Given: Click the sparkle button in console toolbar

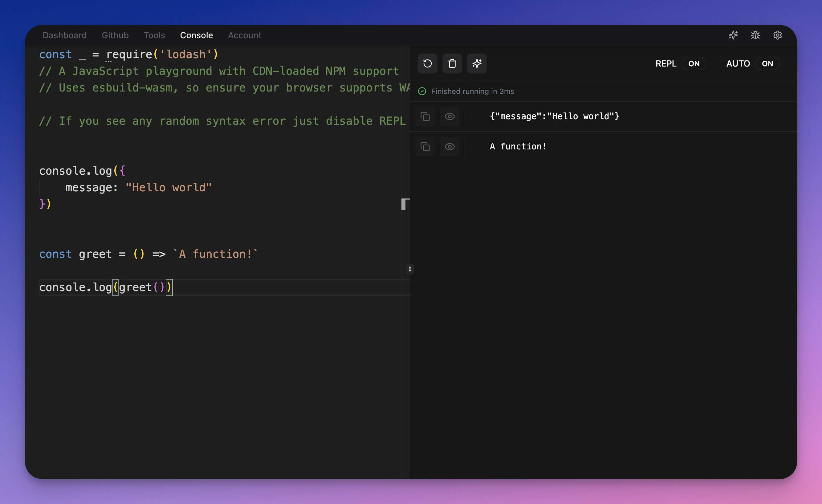Looking at the screenshot, I should pyautogui.click(x=477, y=63).
